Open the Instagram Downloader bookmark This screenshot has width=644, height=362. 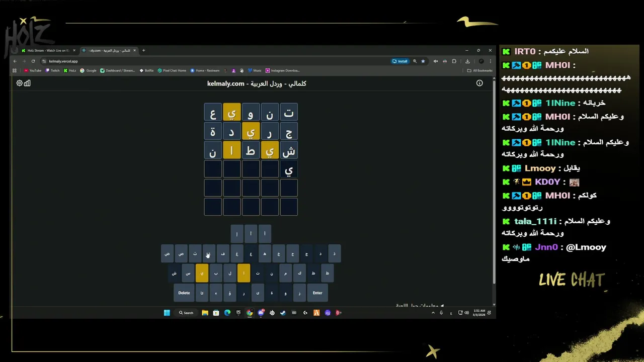coord(283,70)
